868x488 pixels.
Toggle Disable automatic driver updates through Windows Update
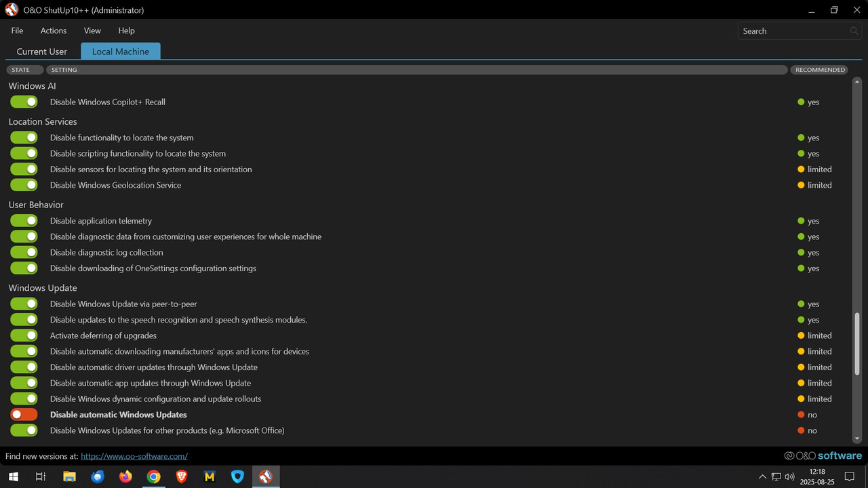24,367
